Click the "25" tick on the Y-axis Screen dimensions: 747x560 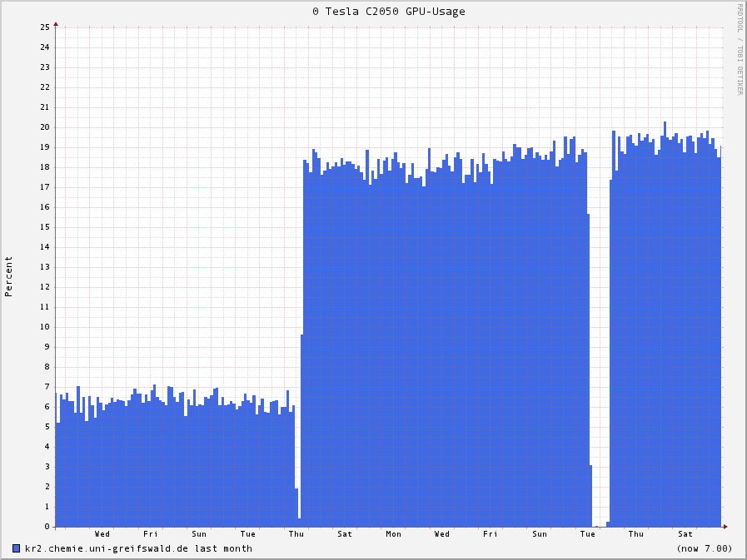click(45, 27)
